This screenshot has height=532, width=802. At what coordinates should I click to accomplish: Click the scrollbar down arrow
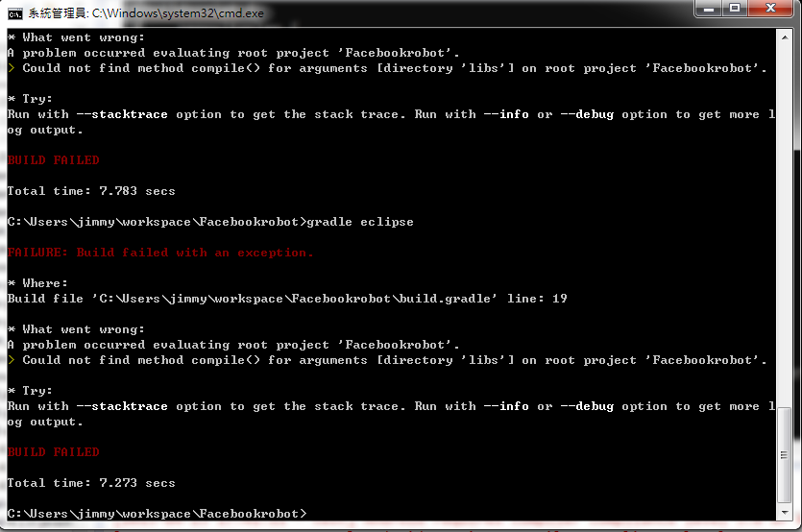[x=784, y=512]
